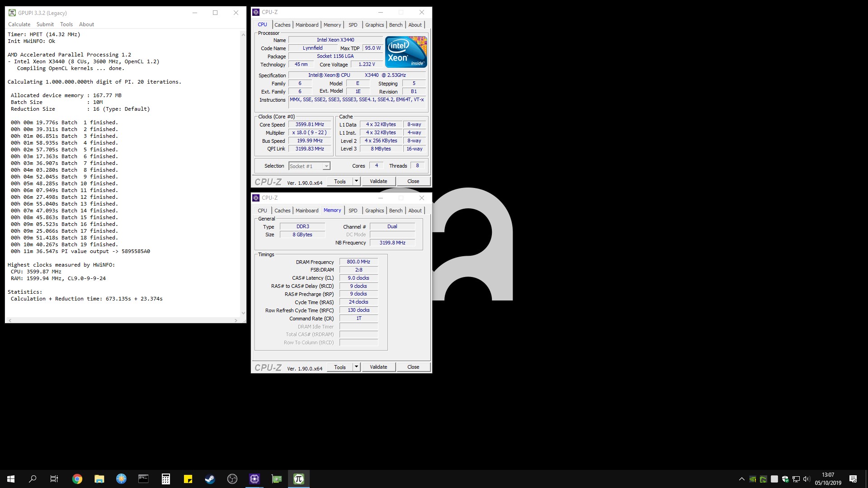
Task: Click GPUPI horizontal scrollbar left arrow
Action: point(10,320)
